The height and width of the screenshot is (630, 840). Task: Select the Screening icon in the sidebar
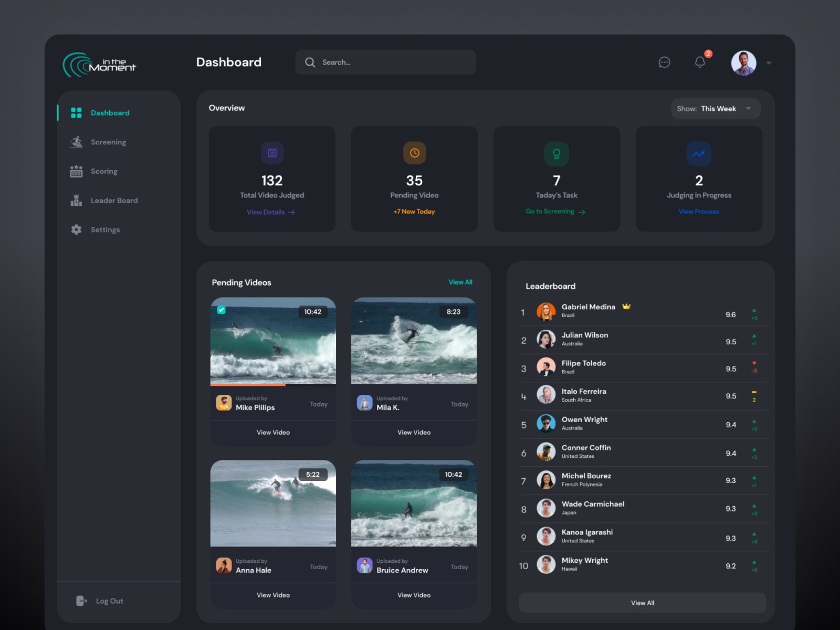point(76,142)
